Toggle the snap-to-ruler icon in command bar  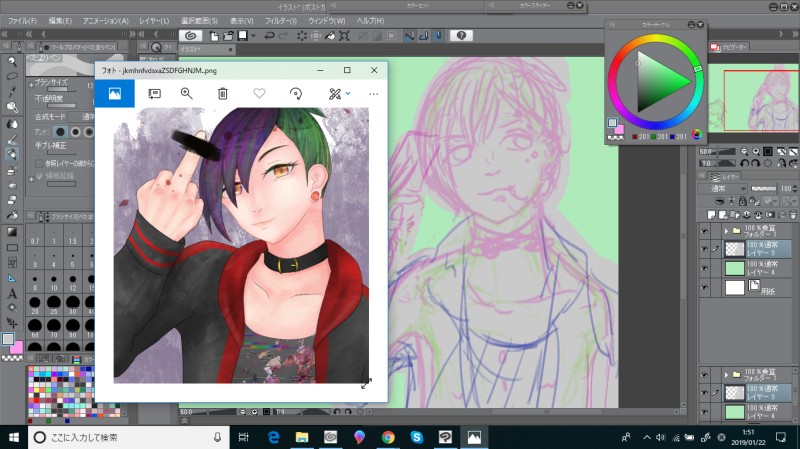coord(409,36)
